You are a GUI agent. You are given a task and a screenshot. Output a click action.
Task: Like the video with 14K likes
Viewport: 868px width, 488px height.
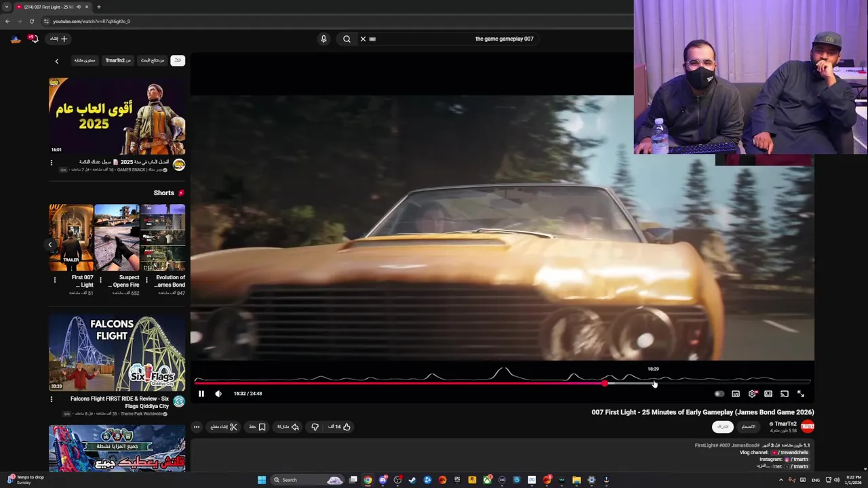[x=340, y=427]
